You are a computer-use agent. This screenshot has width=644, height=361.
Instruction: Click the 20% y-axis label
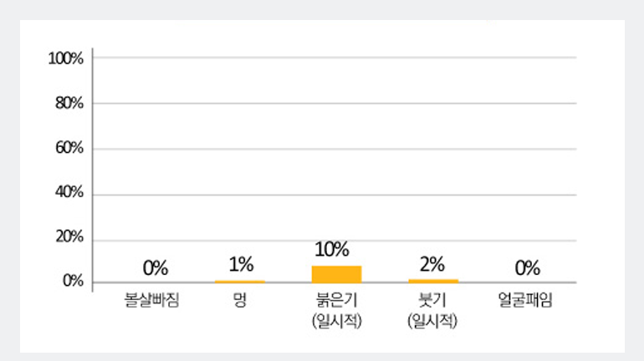(x=69, y=237)
